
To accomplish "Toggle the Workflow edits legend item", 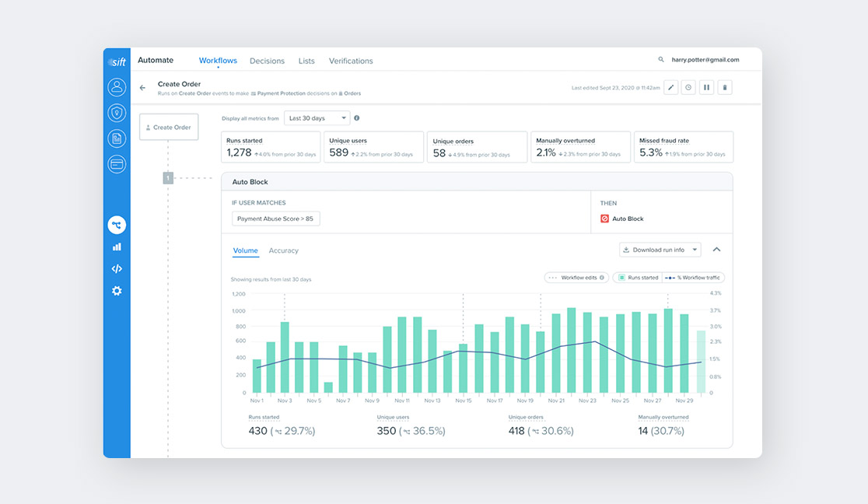I will pyautogui.click(x=576, y=278).
